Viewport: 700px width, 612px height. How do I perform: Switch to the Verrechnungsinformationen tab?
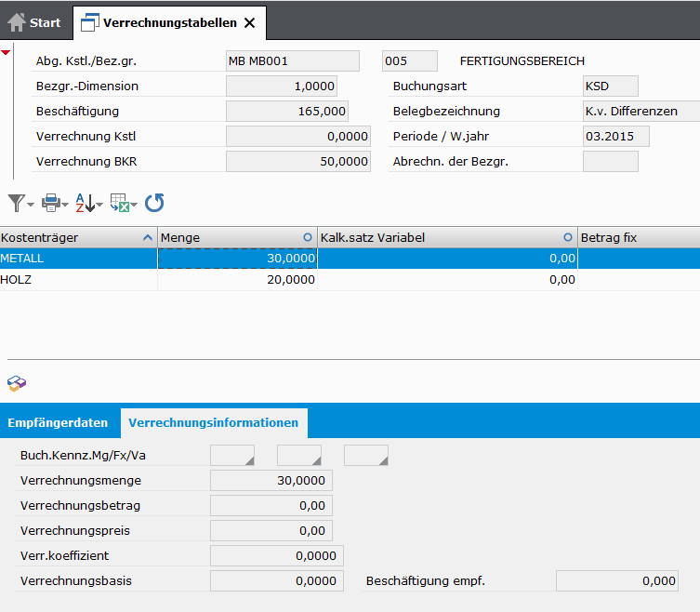click(x=214, y=422)
